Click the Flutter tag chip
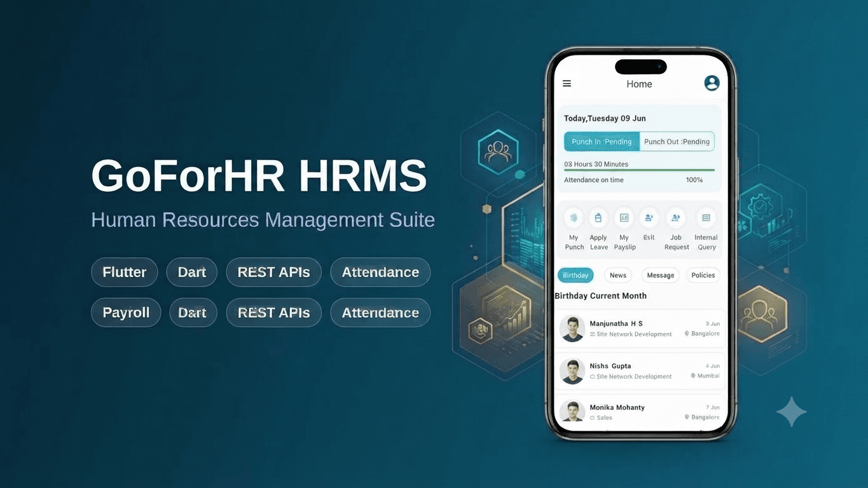Viewport: 868px width, 488px height. point(125,272)
